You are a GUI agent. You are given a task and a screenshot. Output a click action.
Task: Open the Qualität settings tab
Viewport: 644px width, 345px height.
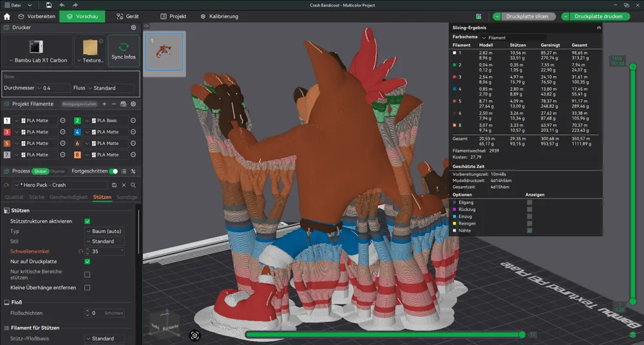(x=14, y=197)
